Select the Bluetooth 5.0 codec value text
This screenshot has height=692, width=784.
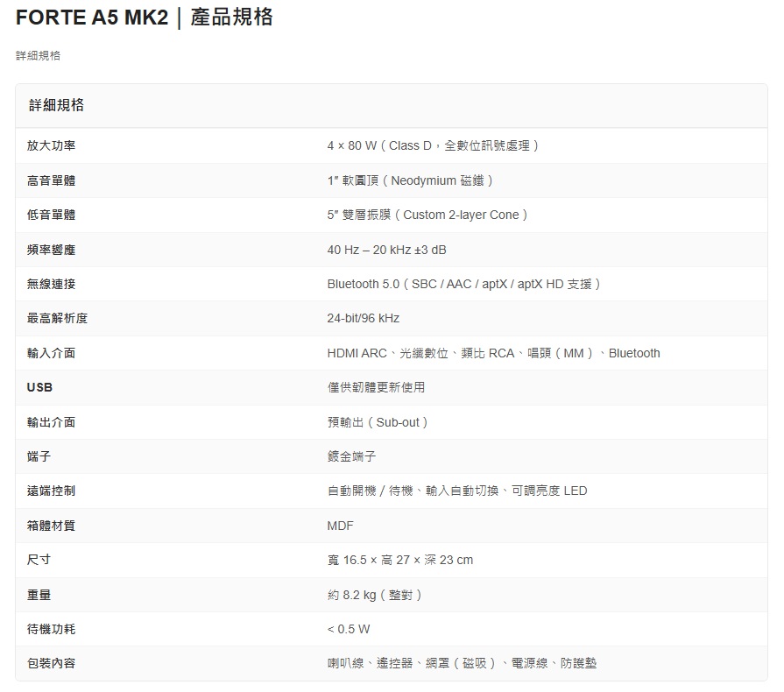(464, 284)
